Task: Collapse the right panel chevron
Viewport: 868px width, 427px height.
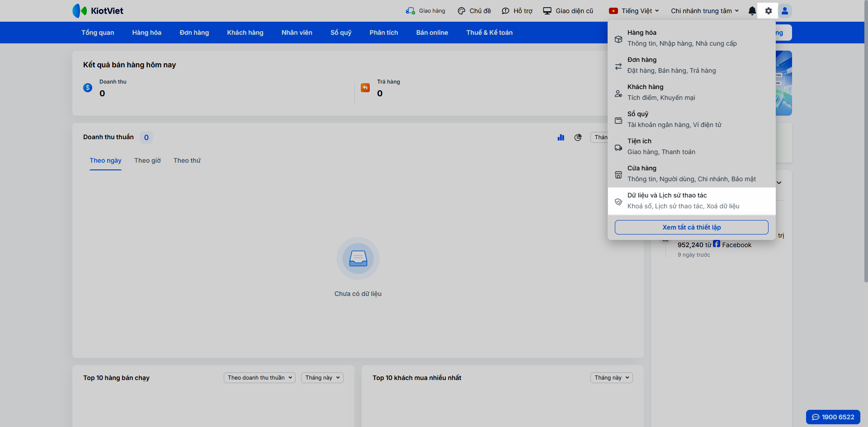Action: pos(779,183)
